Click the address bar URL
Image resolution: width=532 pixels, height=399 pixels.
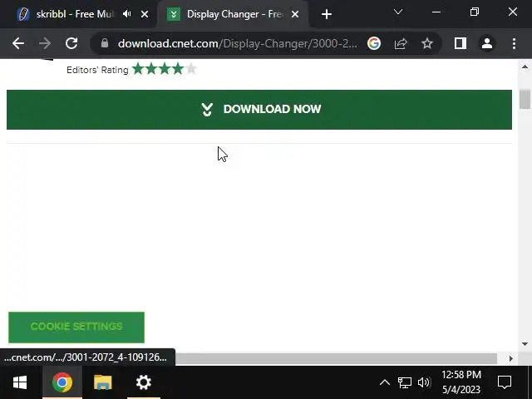click(x=237, y=43)
